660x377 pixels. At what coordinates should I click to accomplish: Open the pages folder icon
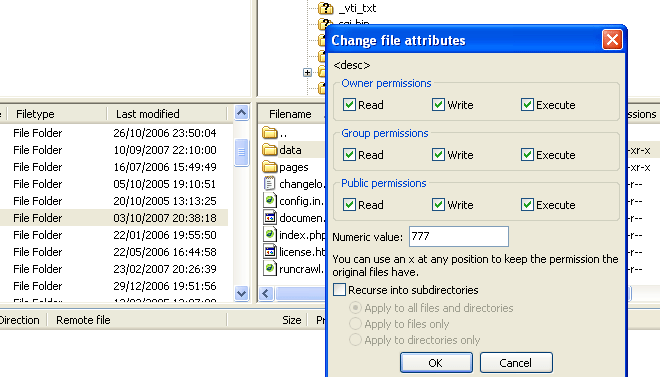(269, 167)
